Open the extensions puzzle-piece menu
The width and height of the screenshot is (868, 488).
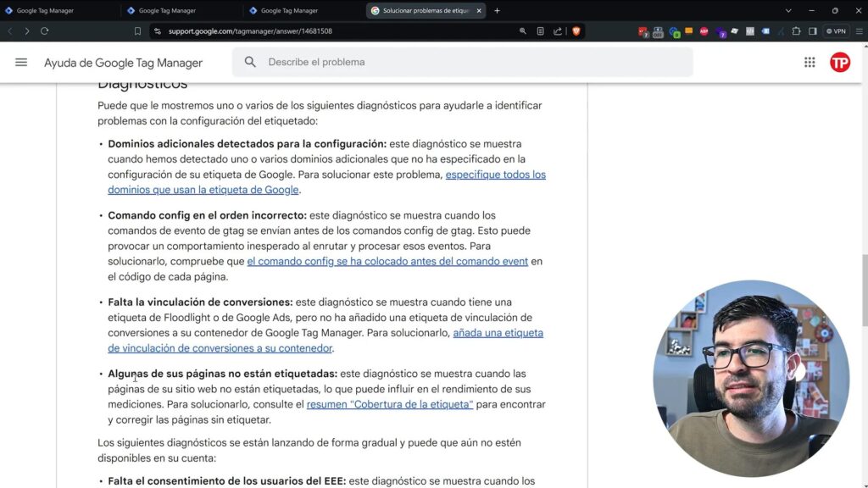point(796,31)
